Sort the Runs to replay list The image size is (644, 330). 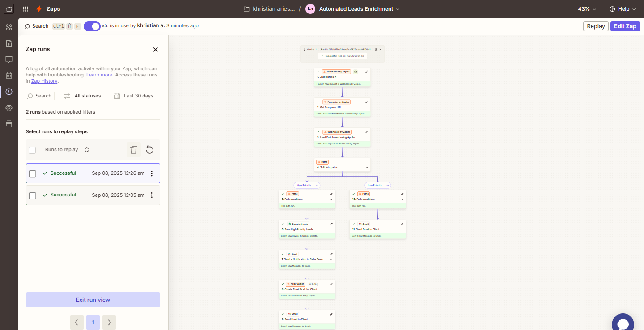click(x=87, y=150)
